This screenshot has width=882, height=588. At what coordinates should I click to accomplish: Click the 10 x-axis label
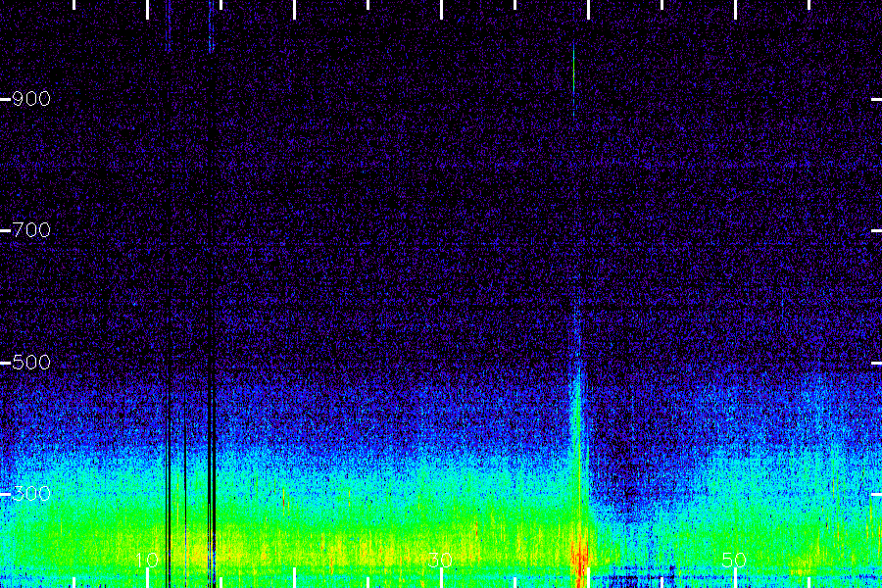(147, 560)
